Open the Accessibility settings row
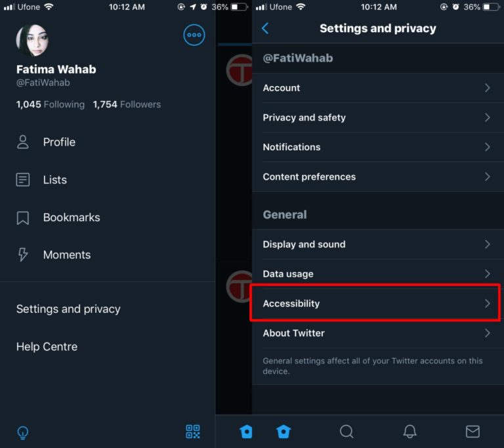Image resolution: width=504 pixels, height=448 pixels. (375, 303)
